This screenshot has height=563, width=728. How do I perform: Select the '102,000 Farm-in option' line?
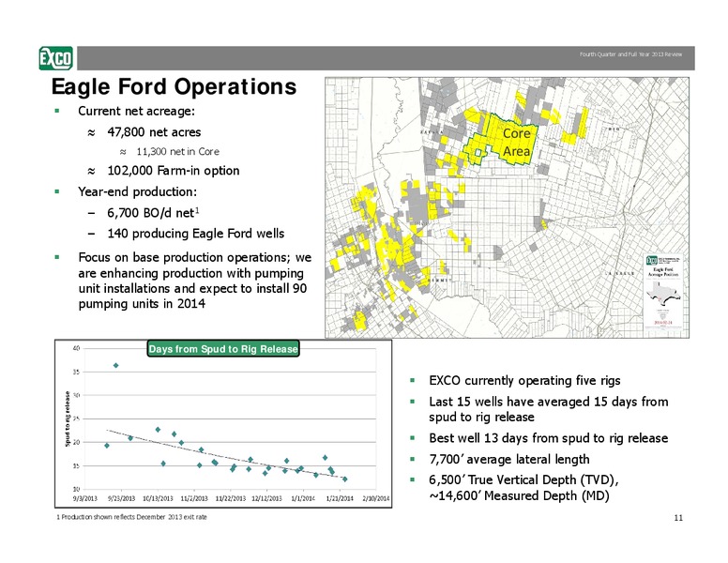tap(174, 171)
